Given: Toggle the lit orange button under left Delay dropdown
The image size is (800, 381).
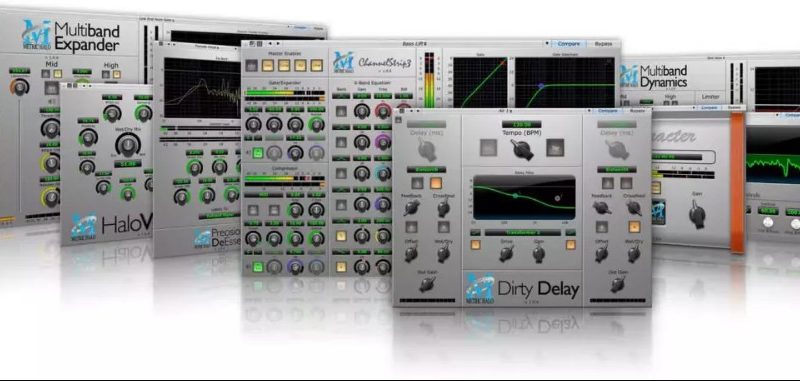Looking at the screenshot, I should pos(436,183).
